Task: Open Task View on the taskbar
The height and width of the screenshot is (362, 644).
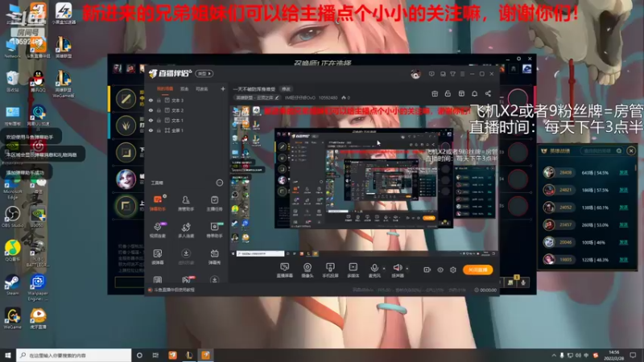Action: (x=155, y=355)
